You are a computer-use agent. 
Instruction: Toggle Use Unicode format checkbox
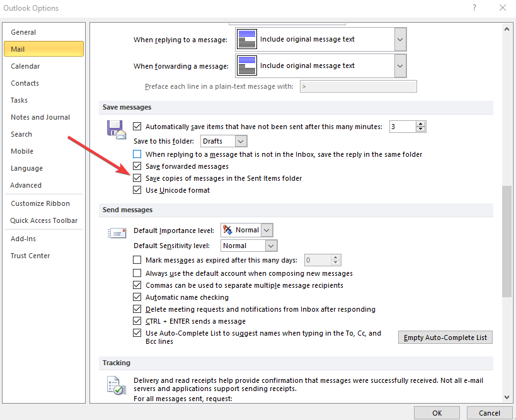coord(137,190)
